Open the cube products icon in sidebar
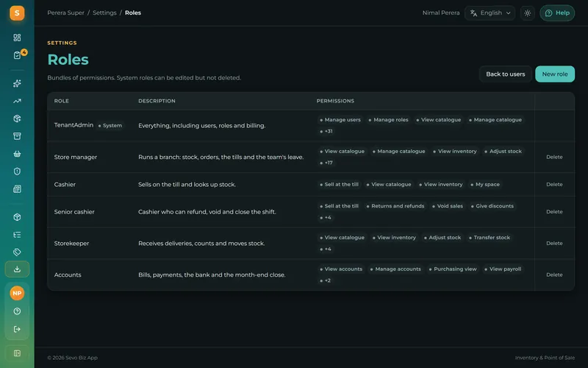Image resolution: width=588 pixels, height=368 pixels. [17, 217]
